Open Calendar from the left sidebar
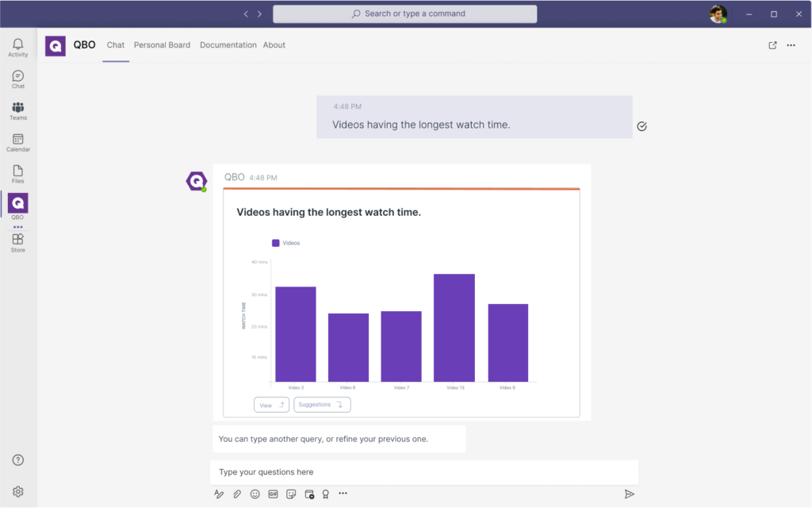This screenshot has width=812, height=508. coord(17,143)
